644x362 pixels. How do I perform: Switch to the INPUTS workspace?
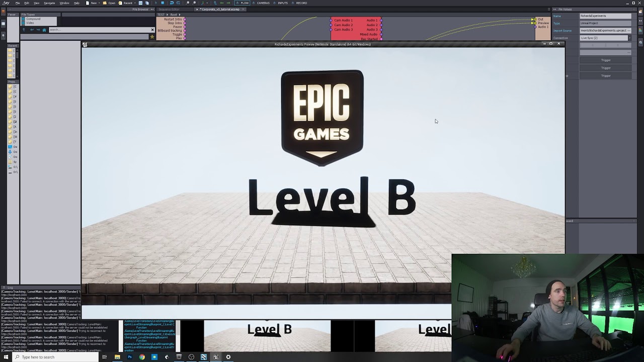click(280, 3)
